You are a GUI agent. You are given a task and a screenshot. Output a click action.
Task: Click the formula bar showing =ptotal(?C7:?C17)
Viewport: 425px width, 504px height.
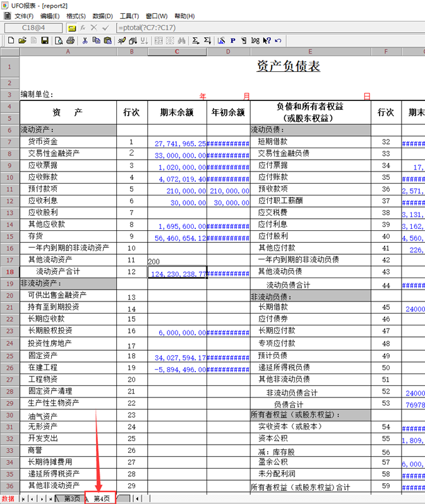[x=270, y=28]
